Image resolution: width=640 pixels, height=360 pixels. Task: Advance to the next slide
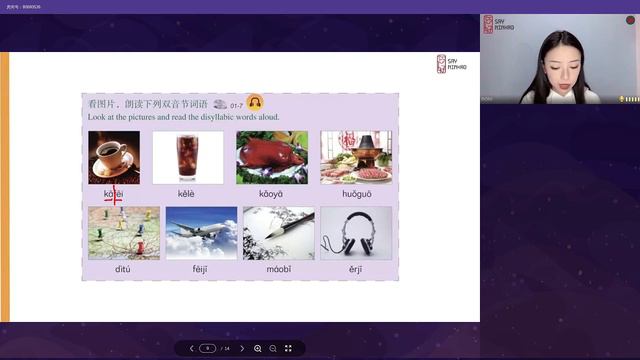click(242, 349)
